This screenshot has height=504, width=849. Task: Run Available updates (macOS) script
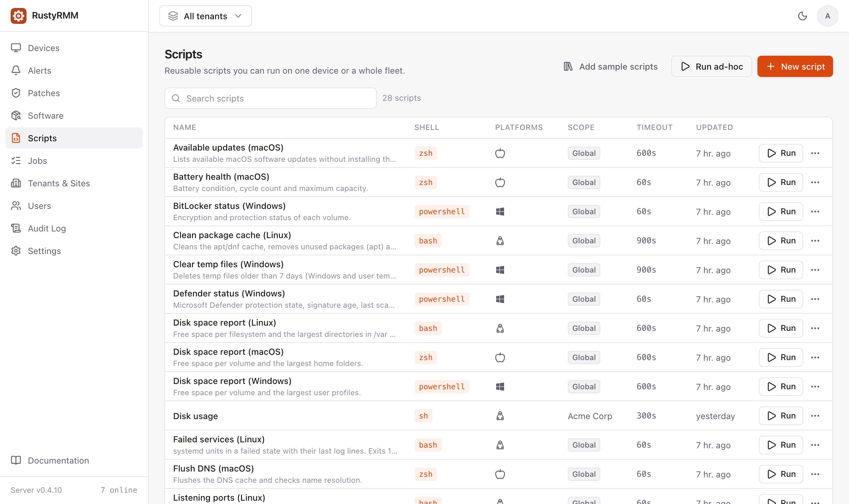781,153
